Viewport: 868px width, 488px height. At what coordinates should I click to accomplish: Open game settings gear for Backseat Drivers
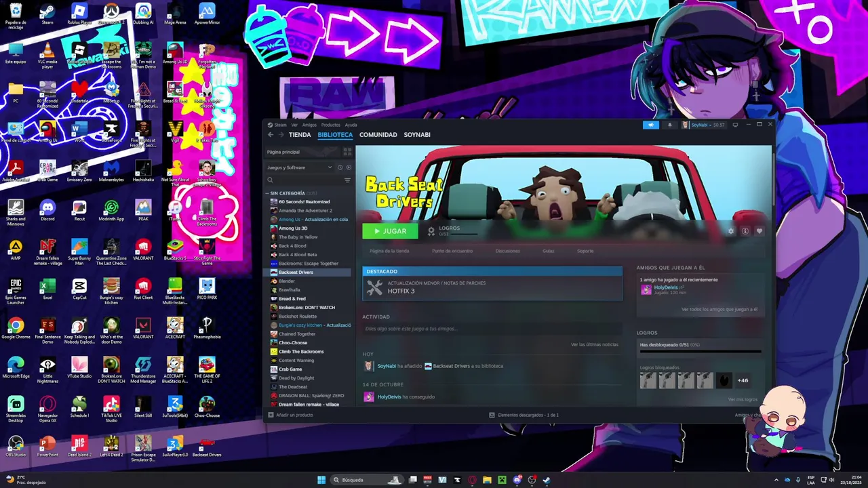pyautogui.click(x=731, y=231)
